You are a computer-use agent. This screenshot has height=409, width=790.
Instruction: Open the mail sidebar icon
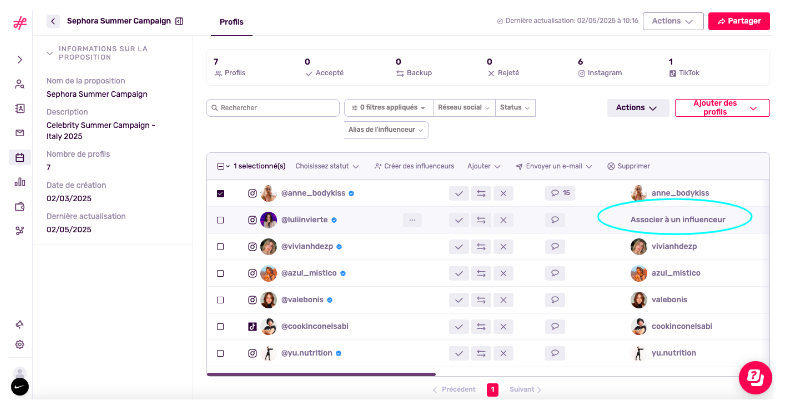click(x=20, y=133)
